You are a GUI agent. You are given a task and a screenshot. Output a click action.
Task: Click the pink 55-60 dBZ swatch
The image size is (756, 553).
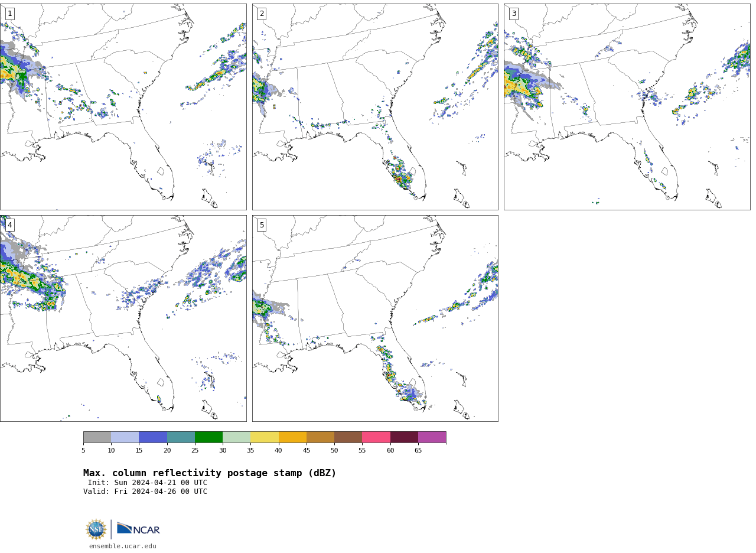376,437
